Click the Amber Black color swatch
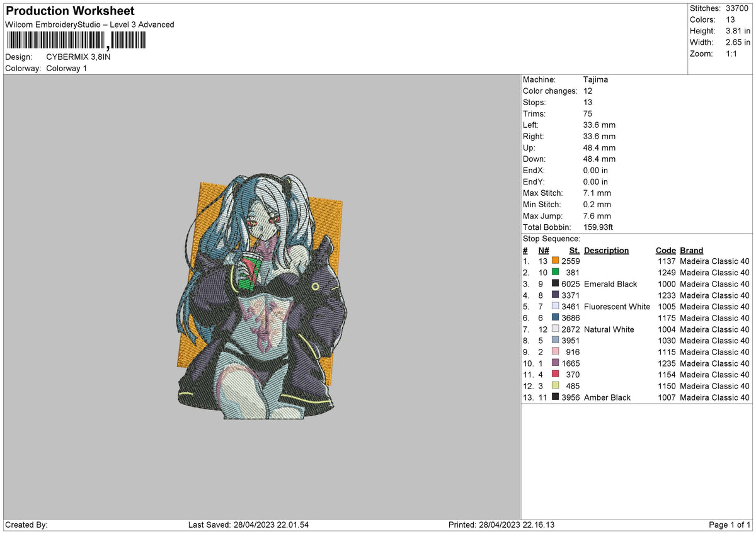Image resolution: width=756 pixels, height=534 pixels. [x=555, y=397]
